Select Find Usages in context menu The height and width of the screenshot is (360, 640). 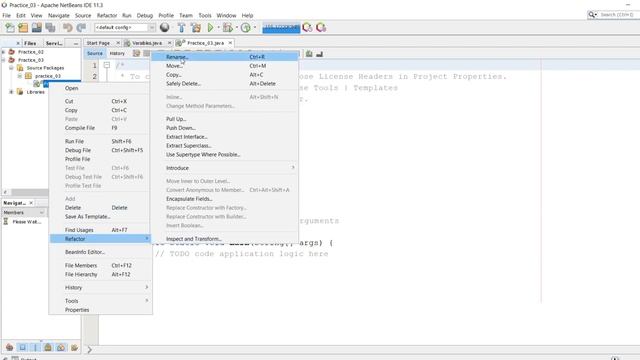[100, 230]
